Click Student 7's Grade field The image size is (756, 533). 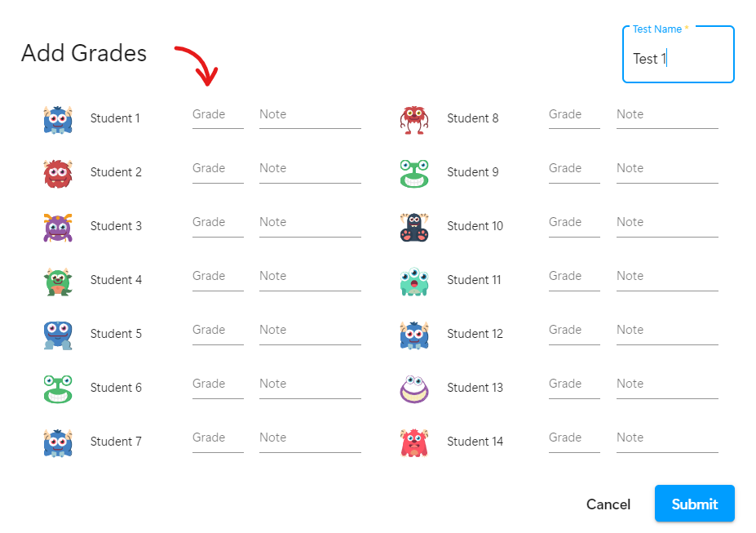[217, 441]
